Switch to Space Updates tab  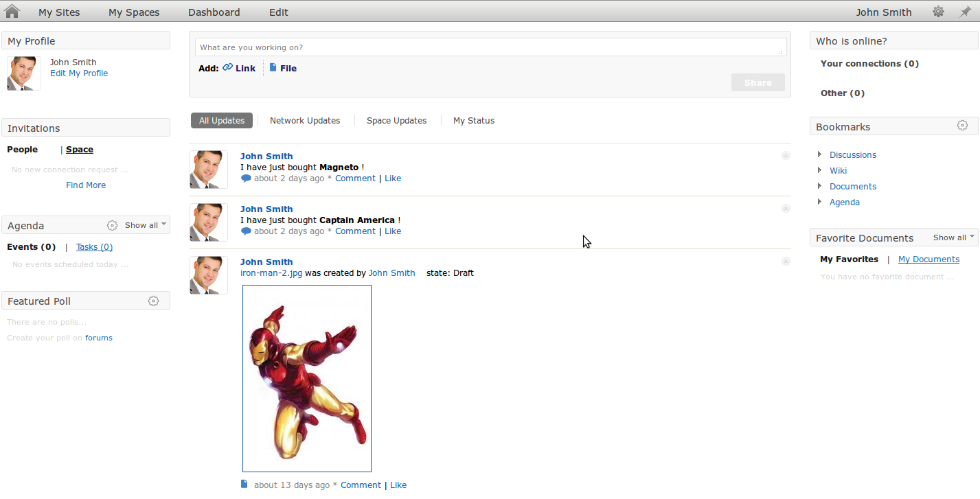396,120
